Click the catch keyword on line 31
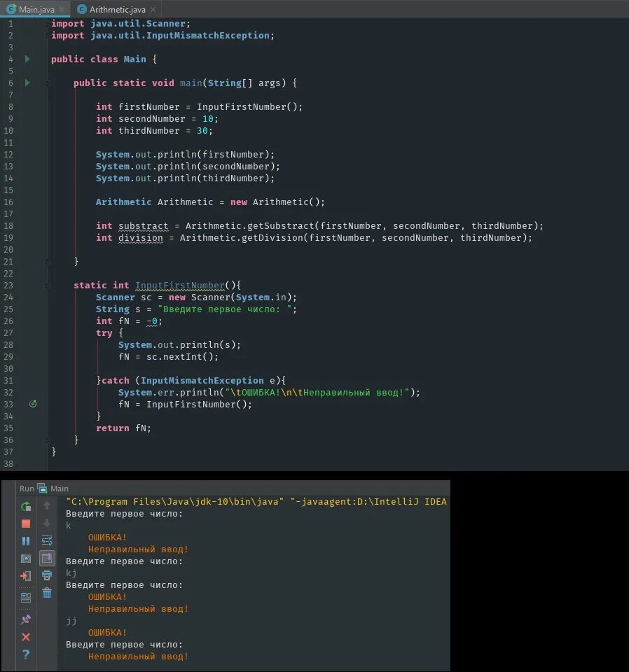Viewport: 629px width, 672px height. click(116, 381)
